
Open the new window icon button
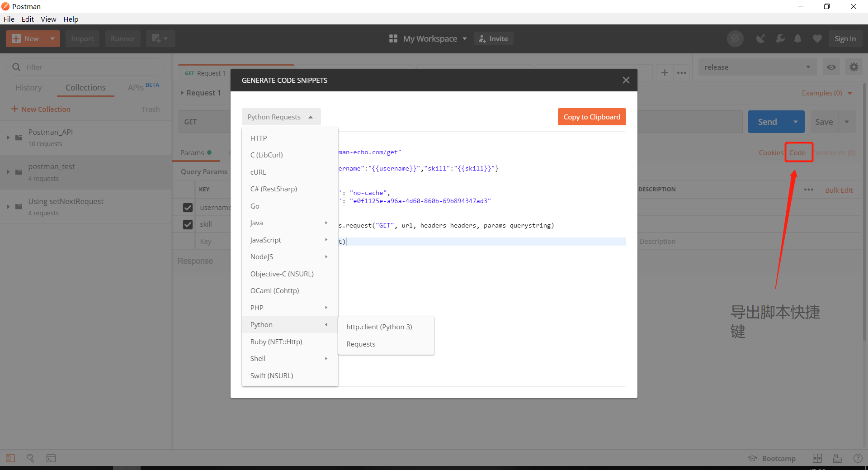click(x=160, y=38)
